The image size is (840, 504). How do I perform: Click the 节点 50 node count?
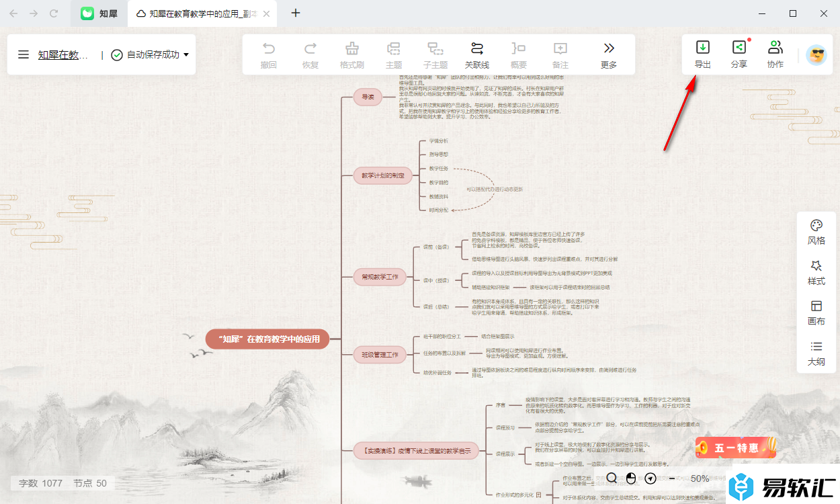[x=90, y=483]
